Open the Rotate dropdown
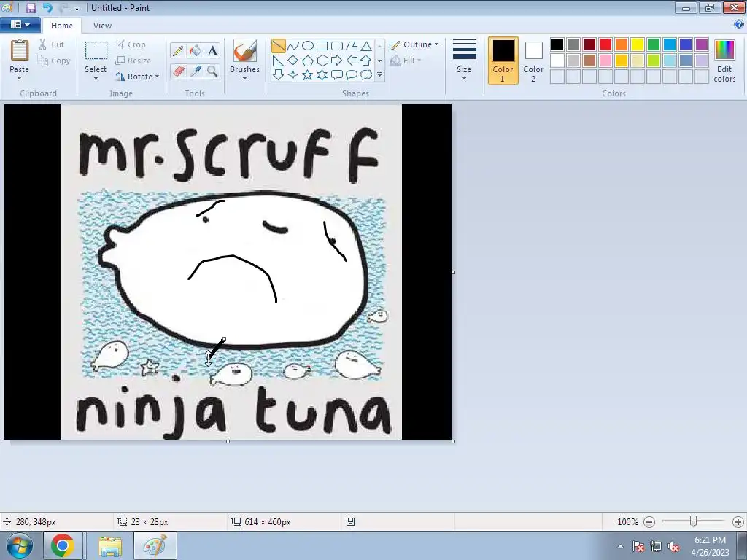 [x=138, y=77]
